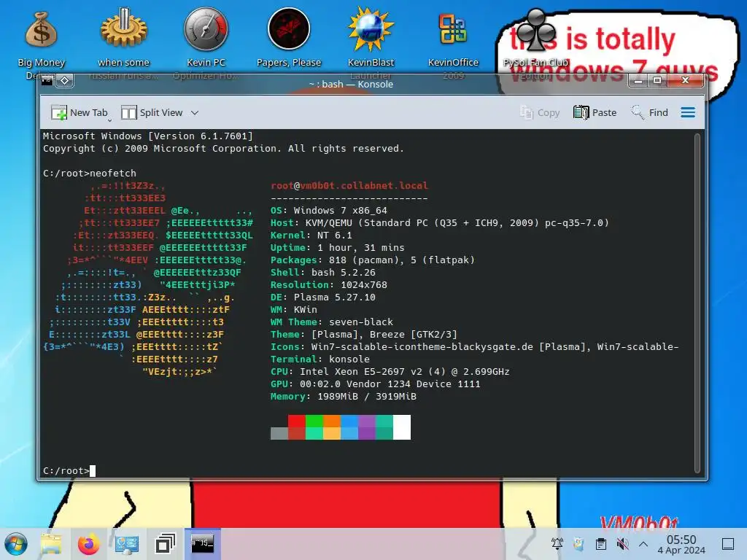Expand the Split View dropdown chevron

194,113
